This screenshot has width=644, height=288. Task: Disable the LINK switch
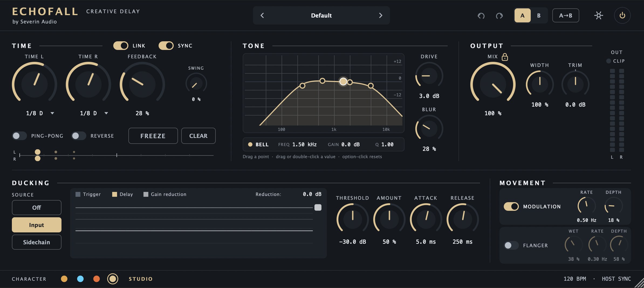click(x=121, y=46)
